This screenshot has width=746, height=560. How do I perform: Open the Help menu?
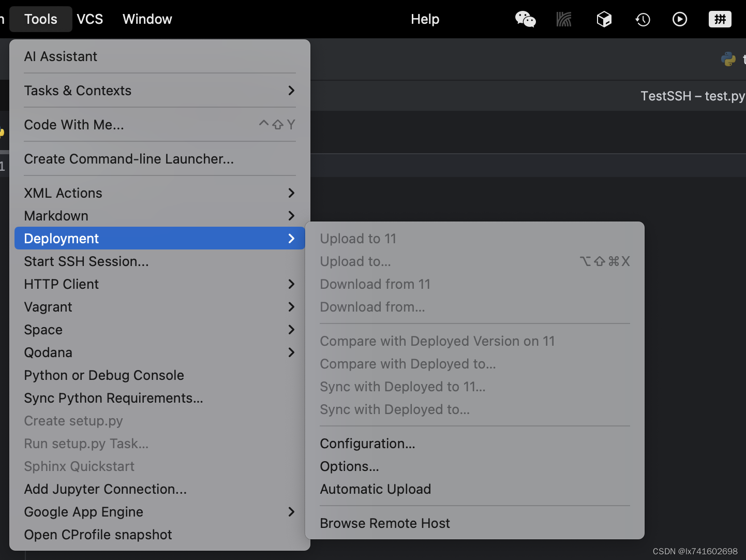(x=425, y=19)
